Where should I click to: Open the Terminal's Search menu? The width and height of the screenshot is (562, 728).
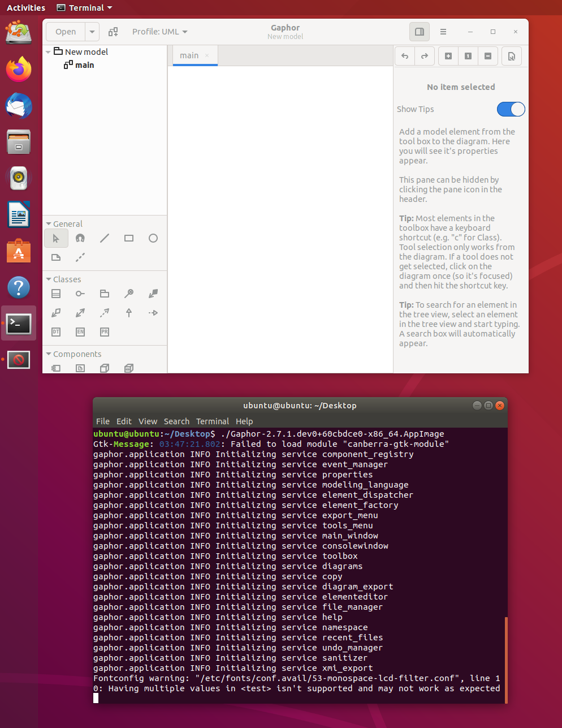(176, 421)
